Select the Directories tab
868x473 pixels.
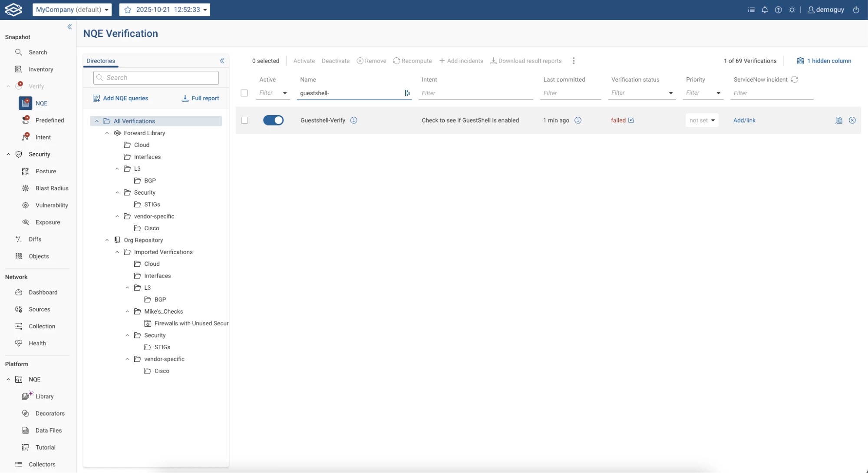click(x=101, y=61)
